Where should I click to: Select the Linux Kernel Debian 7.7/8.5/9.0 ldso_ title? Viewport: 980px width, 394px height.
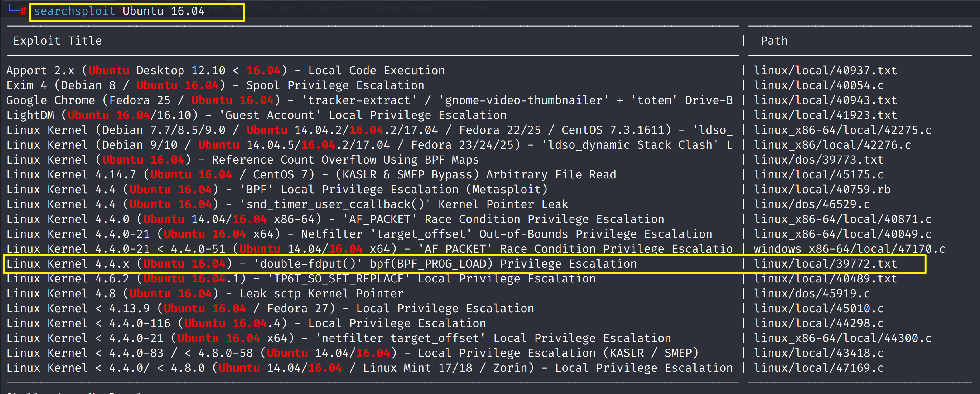(x=370, y=130)
